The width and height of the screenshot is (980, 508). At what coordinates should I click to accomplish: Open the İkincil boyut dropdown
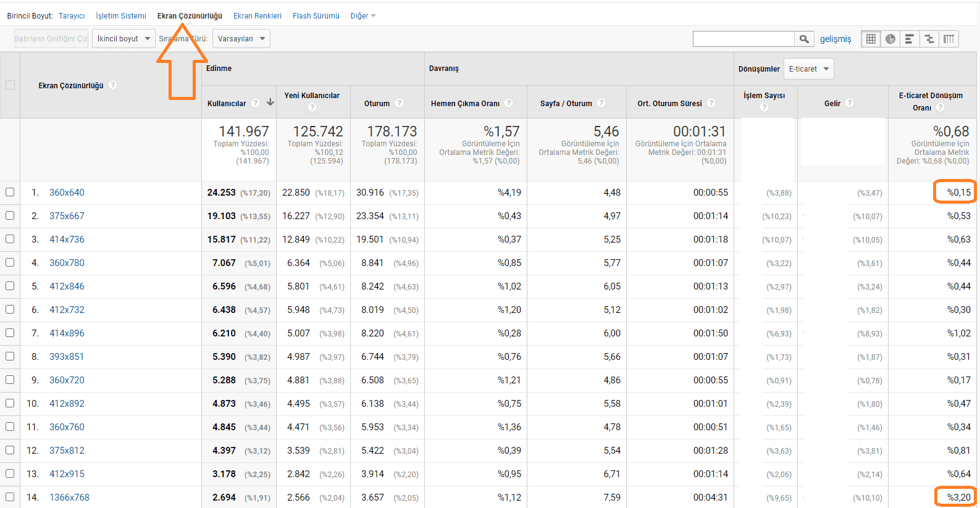pos(124,39)
